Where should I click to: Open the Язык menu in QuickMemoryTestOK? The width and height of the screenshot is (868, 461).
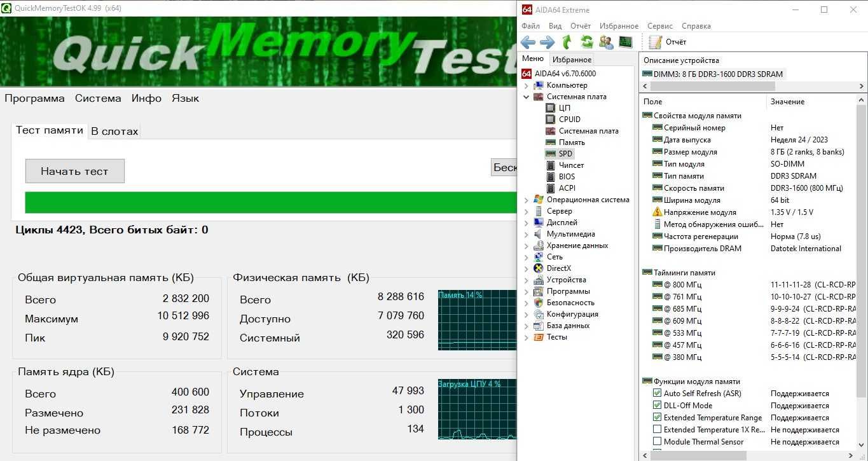coord(185,98)
